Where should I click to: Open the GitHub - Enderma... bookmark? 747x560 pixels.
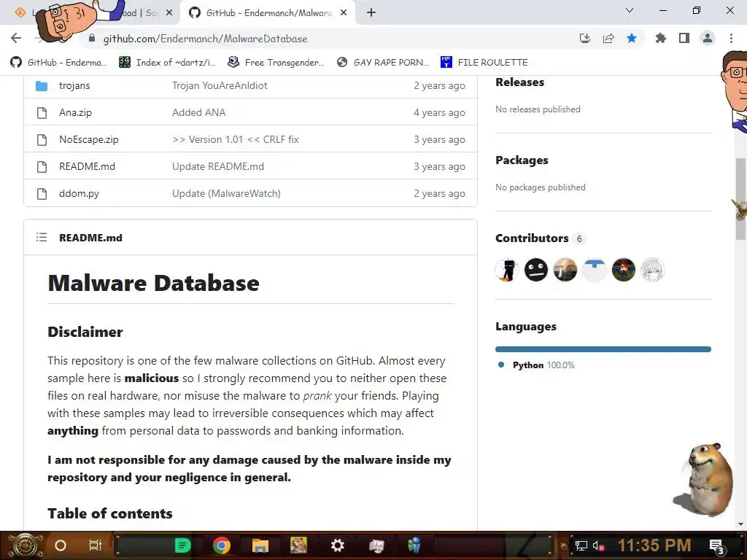tap(58, 63)
